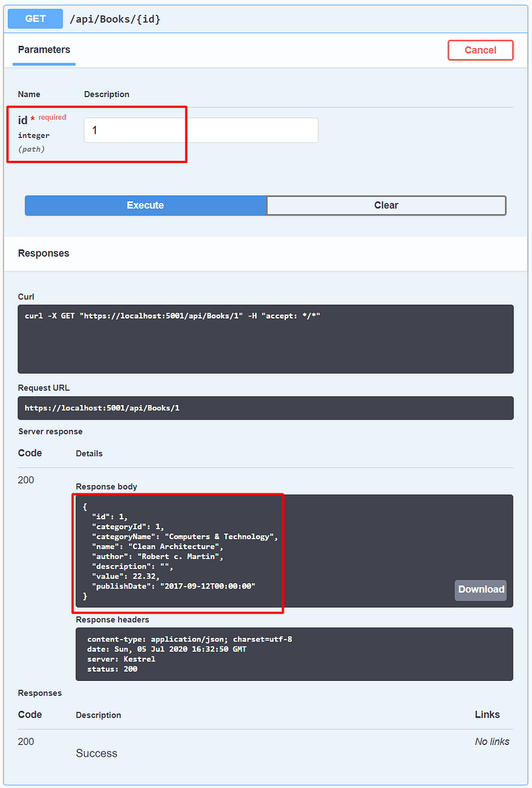Screen dimensions: 532x788
Task: Select the Request URL https://localhost:5001/api/Books/1
Action: coord(102,408)
